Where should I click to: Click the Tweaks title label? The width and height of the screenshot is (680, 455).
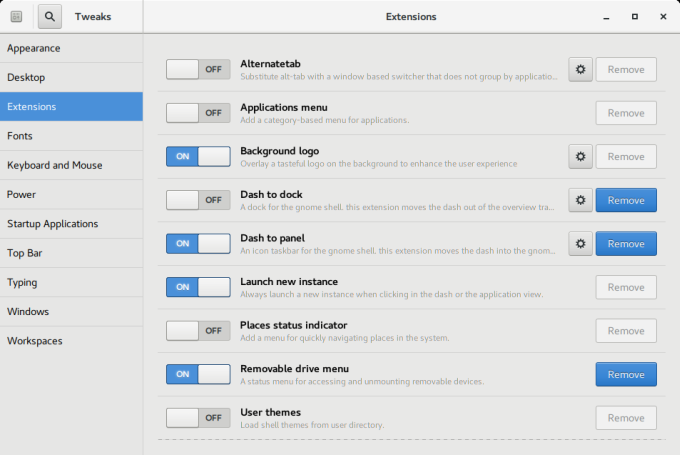93,16
